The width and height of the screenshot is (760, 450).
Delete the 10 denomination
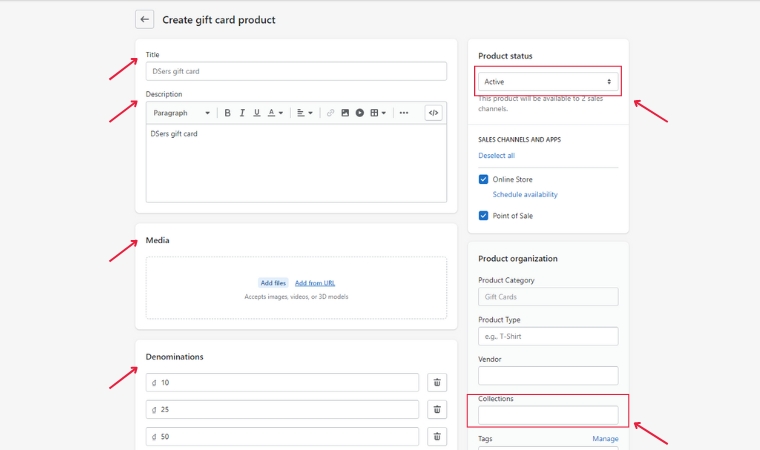tap(437, 383)
